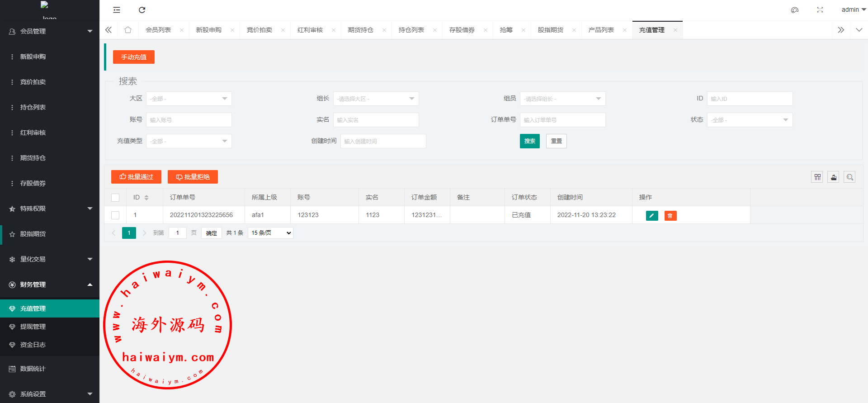
Task: Switch to the 会员列表 tab
Action: pyautogui.click(x=158, y=30)
